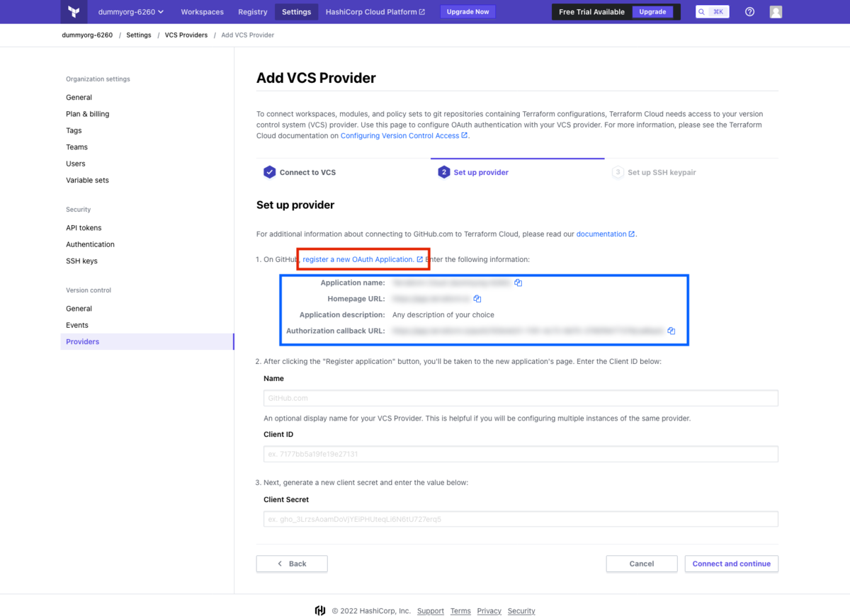Open HashiCorp Cloud Platform link

pos(375,12)
